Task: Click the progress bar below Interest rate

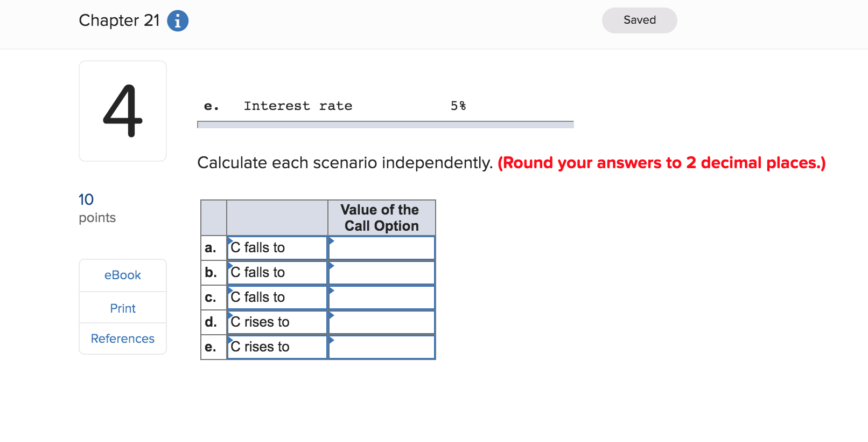Action: coord(385,125)
